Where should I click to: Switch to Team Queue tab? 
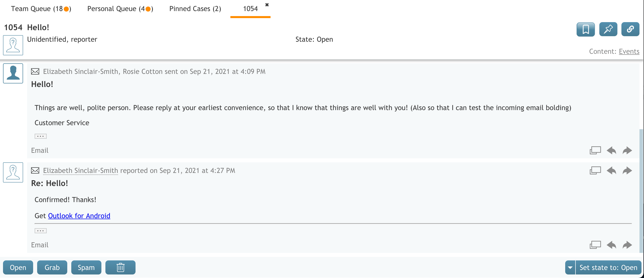point(41,9)
